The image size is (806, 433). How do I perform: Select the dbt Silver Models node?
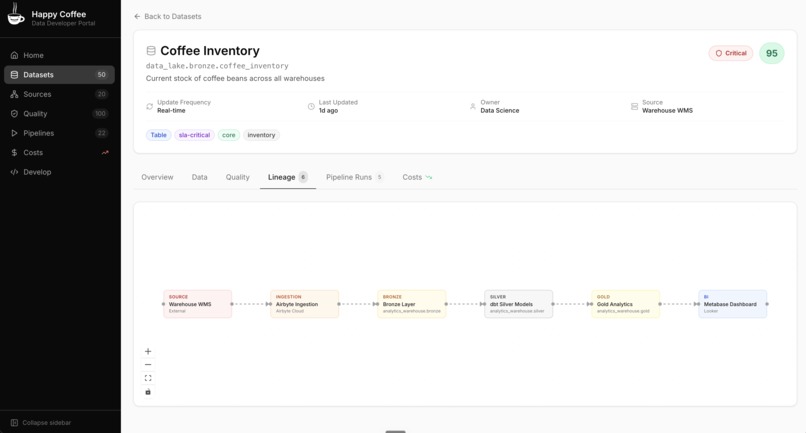[x=519, y=304]
